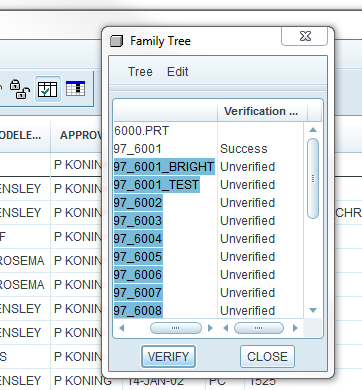Click the Family Tree window cube icon
362x390 pixels.
[116, 41]
